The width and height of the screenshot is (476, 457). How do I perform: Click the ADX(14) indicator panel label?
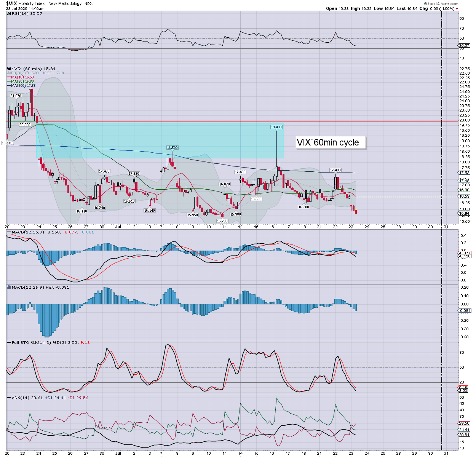pos(19,398)
